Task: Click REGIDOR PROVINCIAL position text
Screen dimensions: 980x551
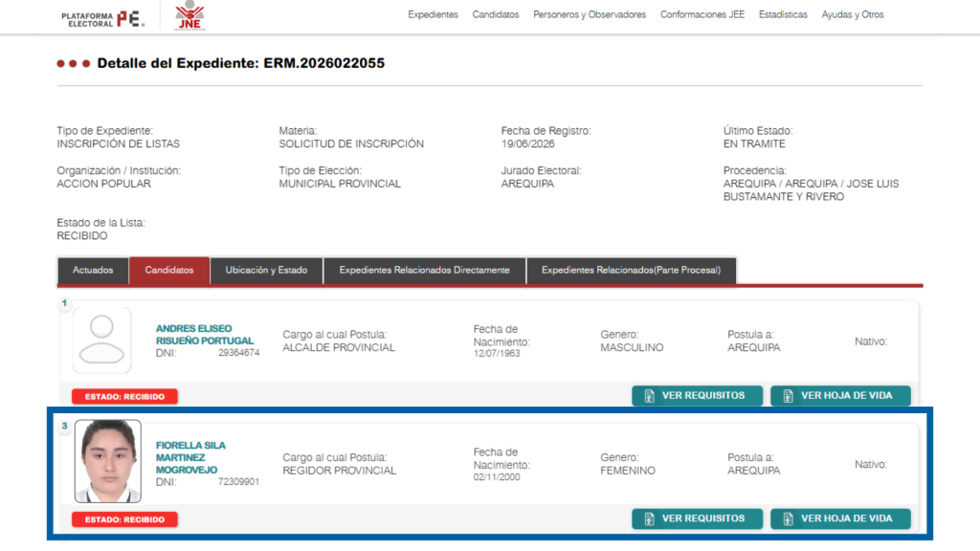Action: [340, 471]
